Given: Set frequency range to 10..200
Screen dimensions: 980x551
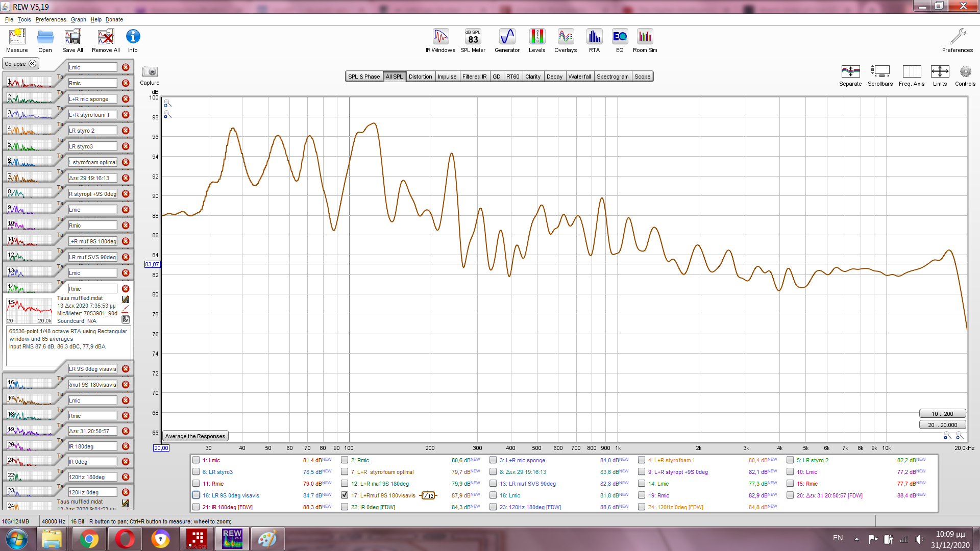Looking at the screenshot, I should pyautogui.click(x=942, y=414).
